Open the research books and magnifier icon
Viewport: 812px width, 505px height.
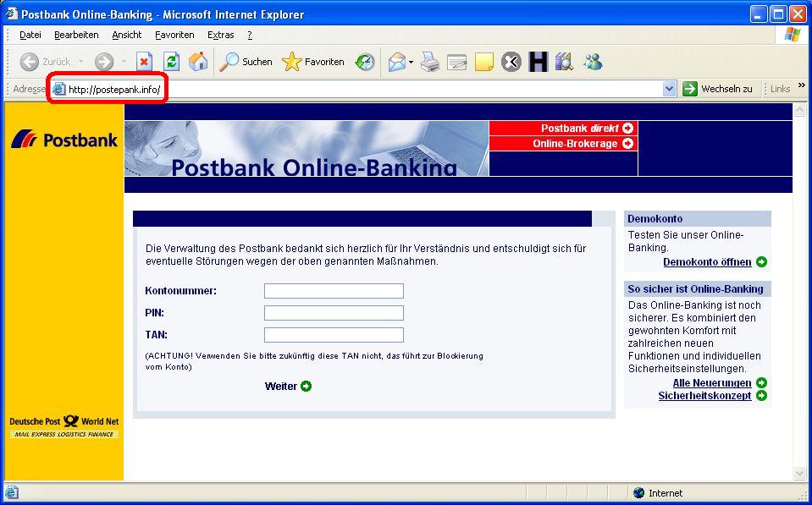point(565,62)
